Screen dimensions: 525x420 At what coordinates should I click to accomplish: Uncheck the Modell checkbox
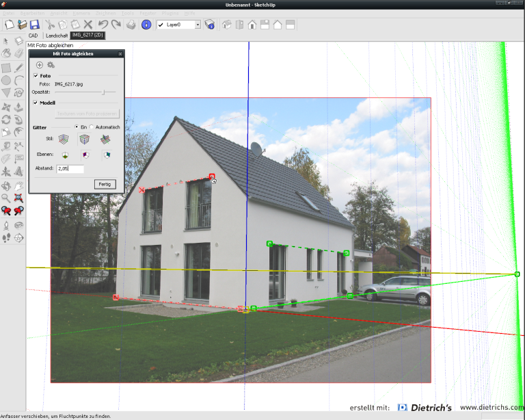click(36, 103)
